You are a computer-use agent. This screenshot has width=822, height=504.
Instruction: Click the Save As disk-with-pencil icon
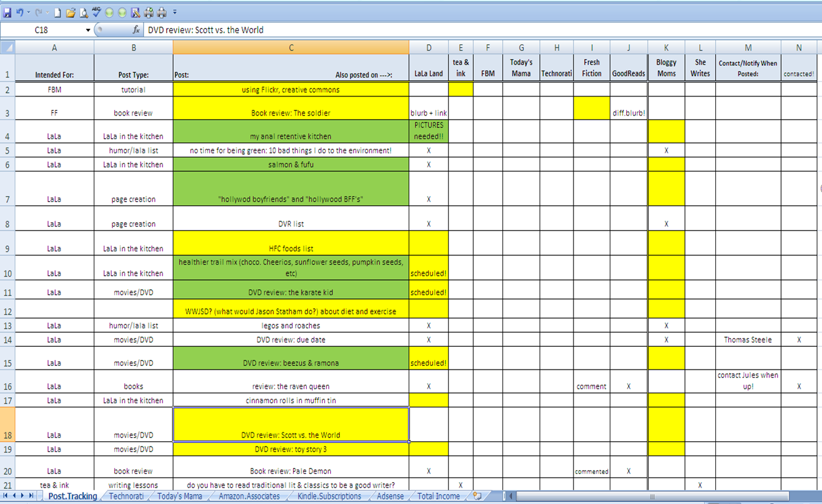point(135,12)
